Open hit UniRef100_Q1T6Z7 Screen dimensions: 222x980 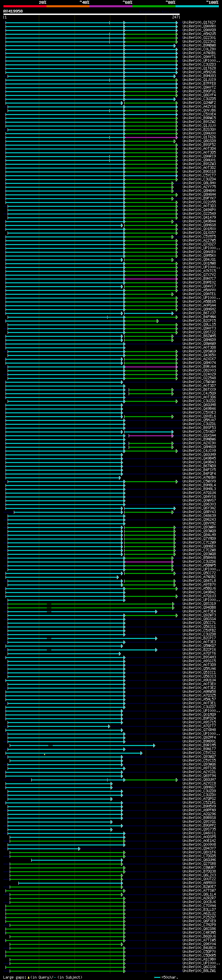(x=199, y=23)
